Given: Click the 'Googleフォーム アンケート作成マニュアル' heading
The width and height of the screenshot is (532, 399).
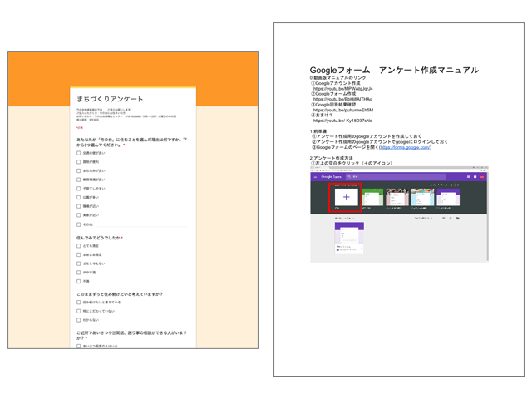Looking at the screenshot, I should (x=394, y=70).
